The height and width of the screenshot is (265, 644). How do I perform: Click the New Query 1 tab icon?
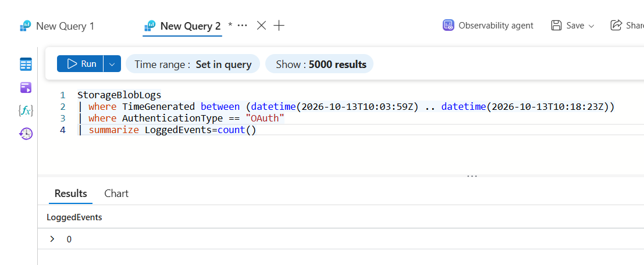point(26,26)
